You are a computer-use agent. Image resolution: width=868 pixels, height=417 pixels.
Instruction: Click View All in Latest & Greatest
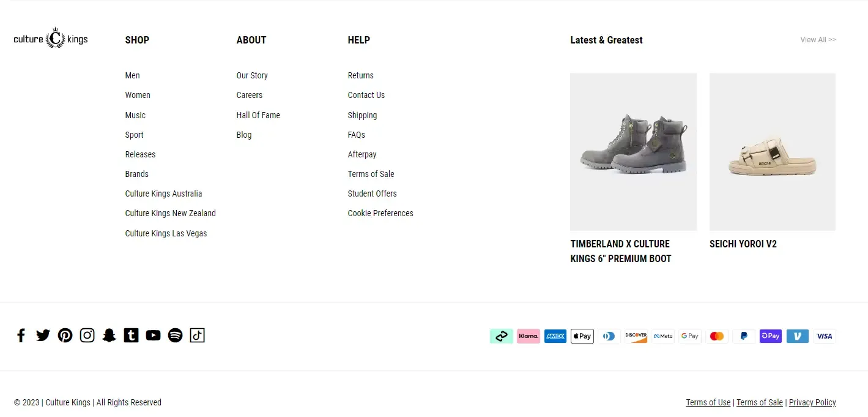tap(817, 39)
